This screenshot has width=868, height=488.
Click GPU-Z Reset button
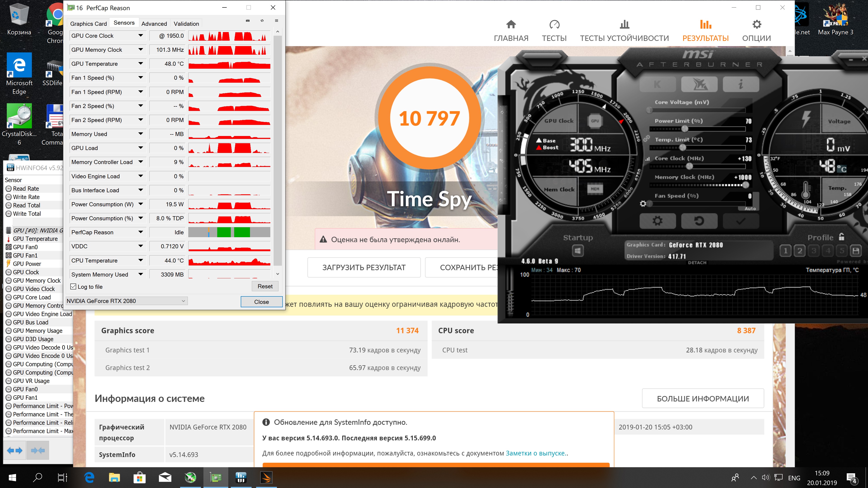point(265,286)
